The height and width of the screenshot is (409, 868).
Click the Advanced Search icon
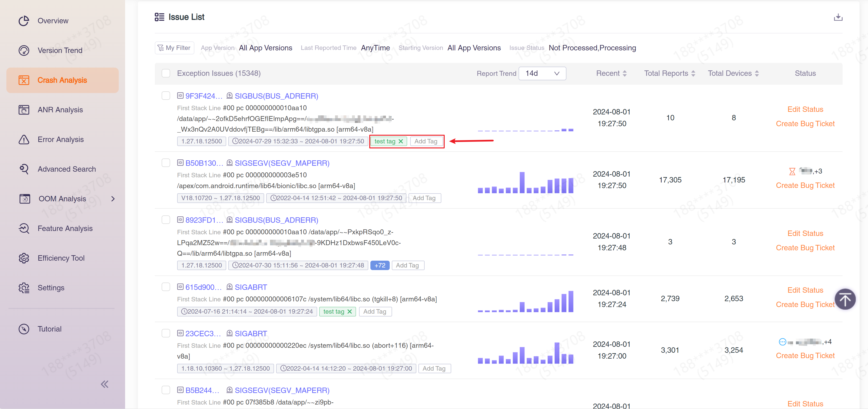click(24, 169)
